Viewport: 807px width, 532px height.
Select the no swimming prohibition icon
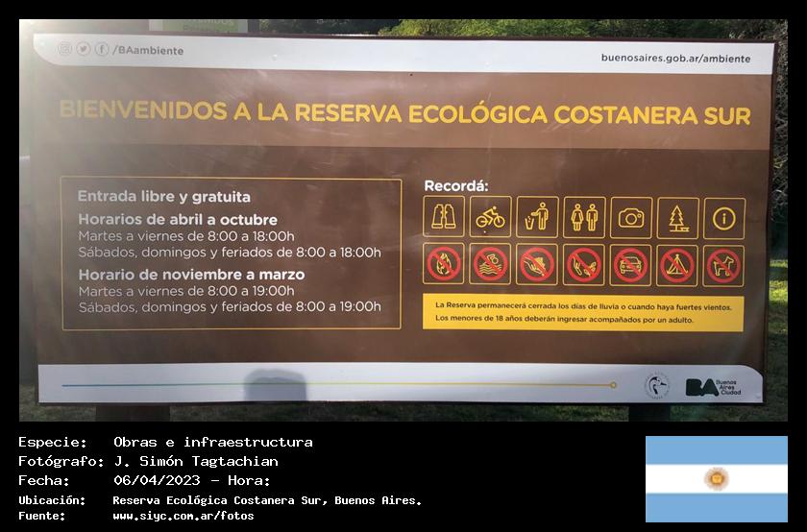pyautogui.click(x=490, y=264)
